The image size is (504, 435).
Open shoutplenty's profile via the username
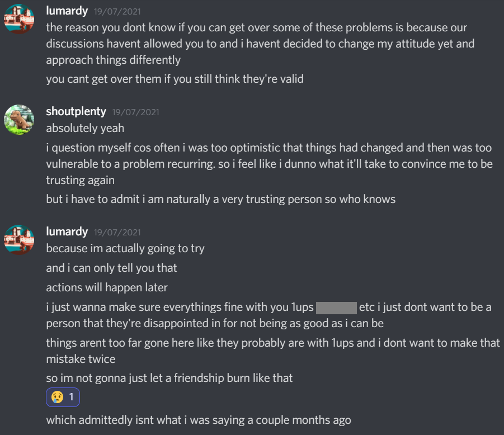pyautogui.click(x=76, y=111)
